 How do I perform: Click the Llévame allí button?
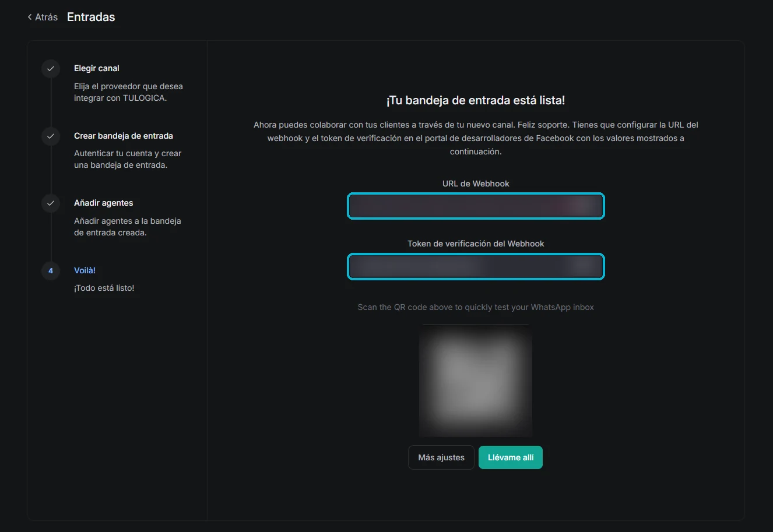coord(511,457)
